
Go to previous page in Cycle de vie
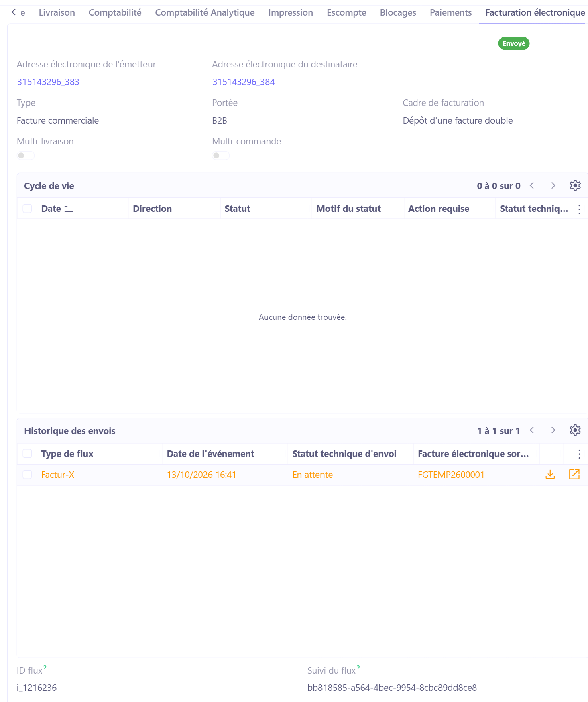pyautogui.click(x=532, y=185)
